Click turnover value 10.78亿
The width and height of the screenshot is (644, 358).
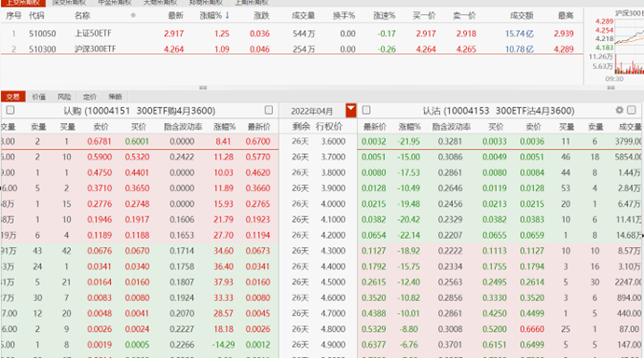tap(519, 48)
